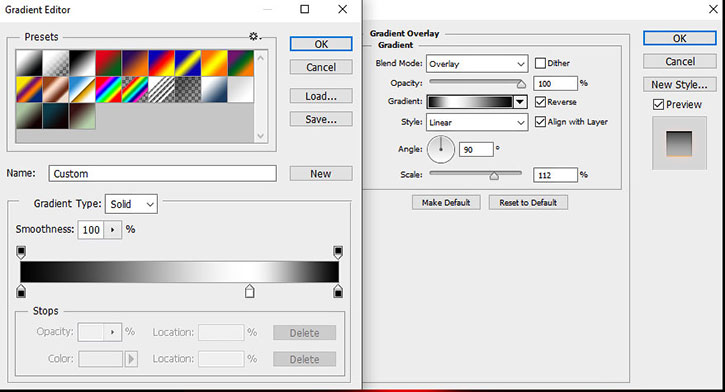Select the solid Spectrum rainbow preset
Viewport: 725px width, 392px height.
108,89
